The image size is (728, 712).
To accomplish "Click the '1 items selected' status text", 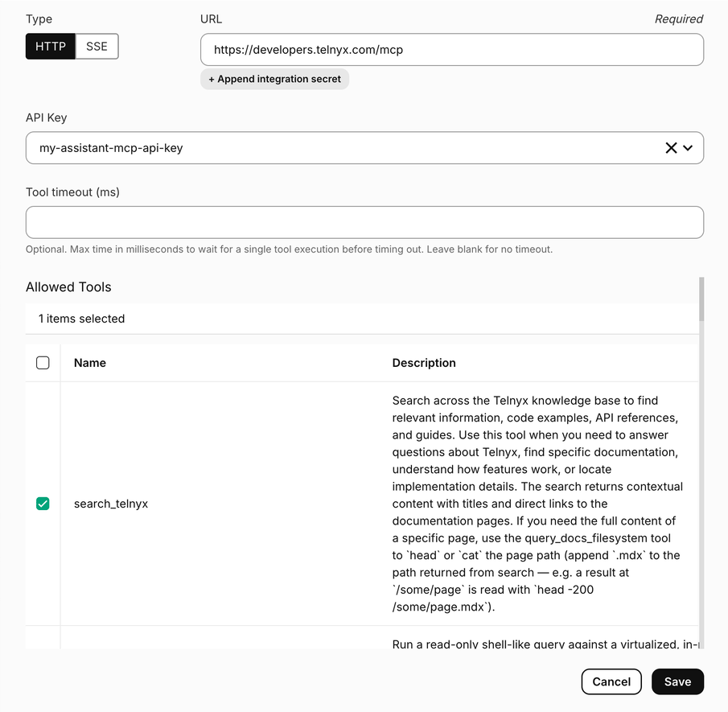I will [82, 319].
